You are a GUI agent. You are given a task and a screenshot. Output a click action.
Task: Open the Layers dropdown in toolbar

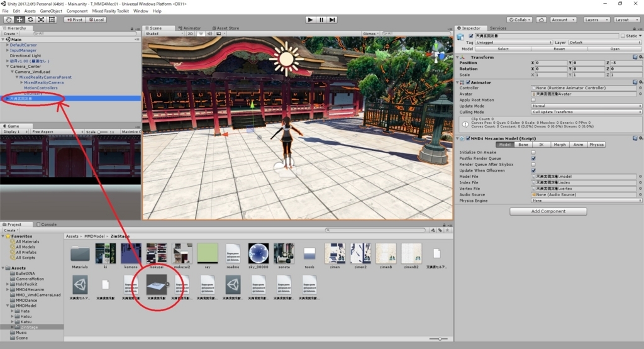pyautogui.click(x=596, y=19)
